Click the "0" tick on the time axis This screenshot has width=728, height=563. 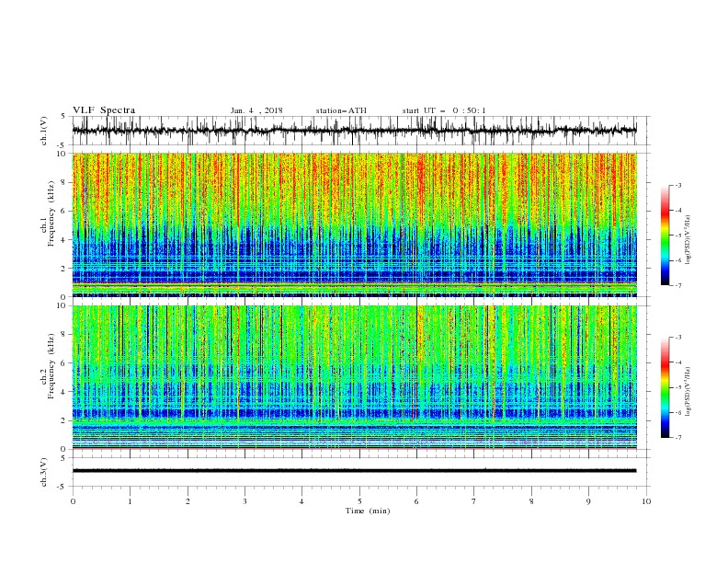click(x=73, y=501)
